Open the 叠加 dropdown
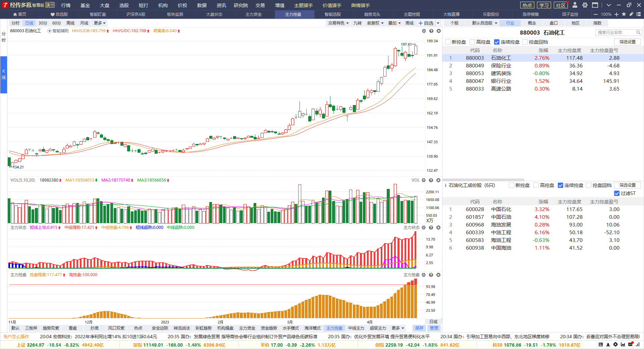The width and height of the screenshot is (644, 349). [394, 23]
